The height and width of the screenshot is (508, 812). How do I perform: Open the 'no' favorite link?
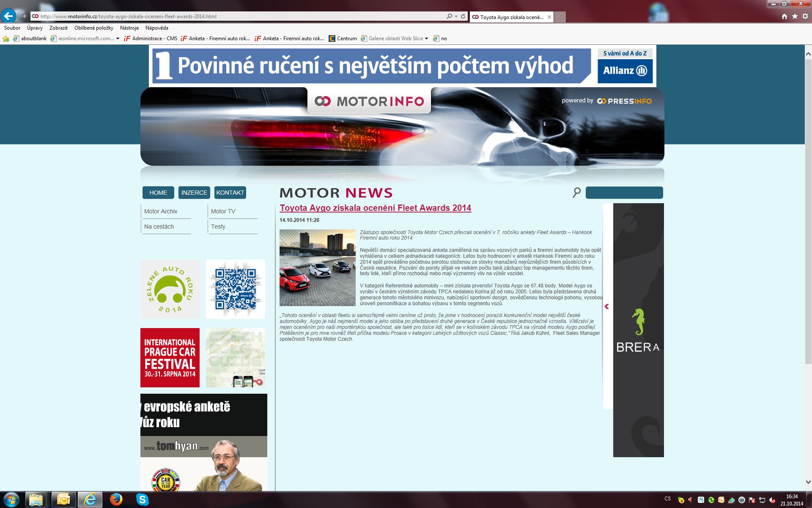pyautogui.click(x=440, y=39)
